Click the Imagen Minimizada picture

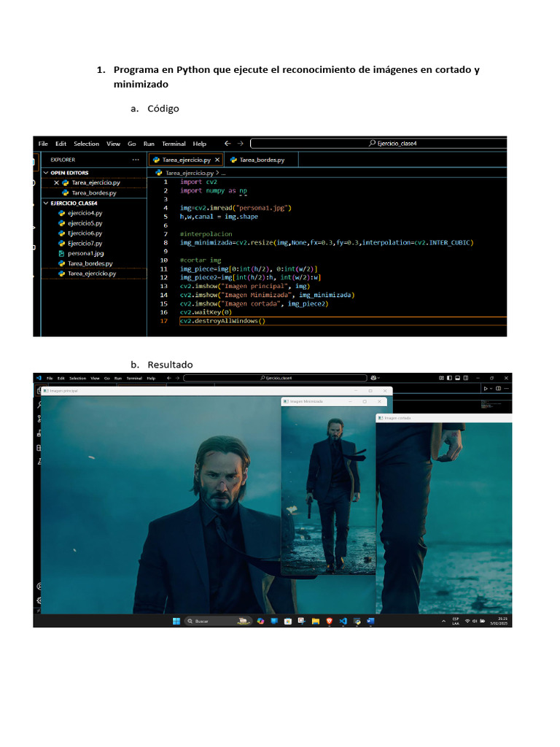coord(329,489)
